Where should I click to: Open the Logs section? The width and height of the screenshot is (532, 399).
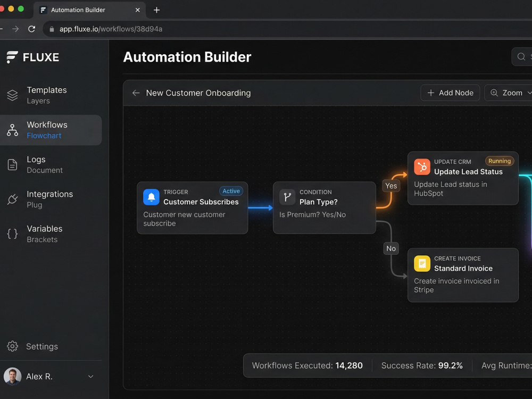pos(51,164)
